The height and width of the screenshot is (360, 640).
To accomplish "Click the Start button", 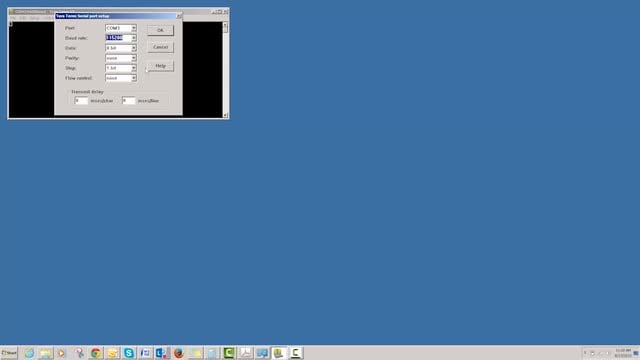I will tap(9, 353).
